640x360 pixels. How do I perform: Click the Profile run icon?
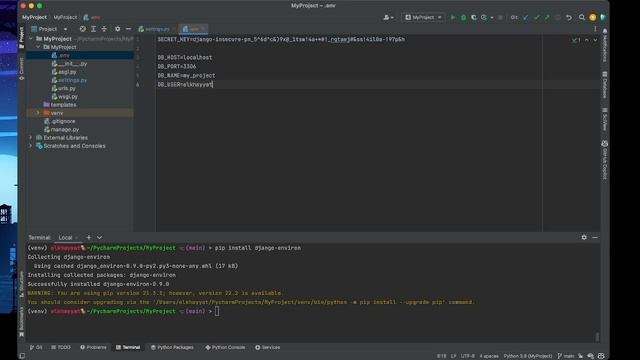pos(484,18)
